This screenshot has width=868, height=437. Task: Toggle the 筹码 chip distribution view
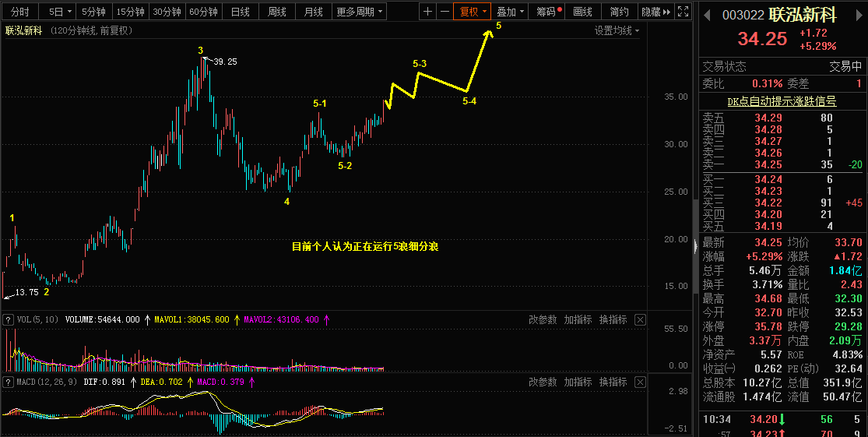tap(547, 12)
